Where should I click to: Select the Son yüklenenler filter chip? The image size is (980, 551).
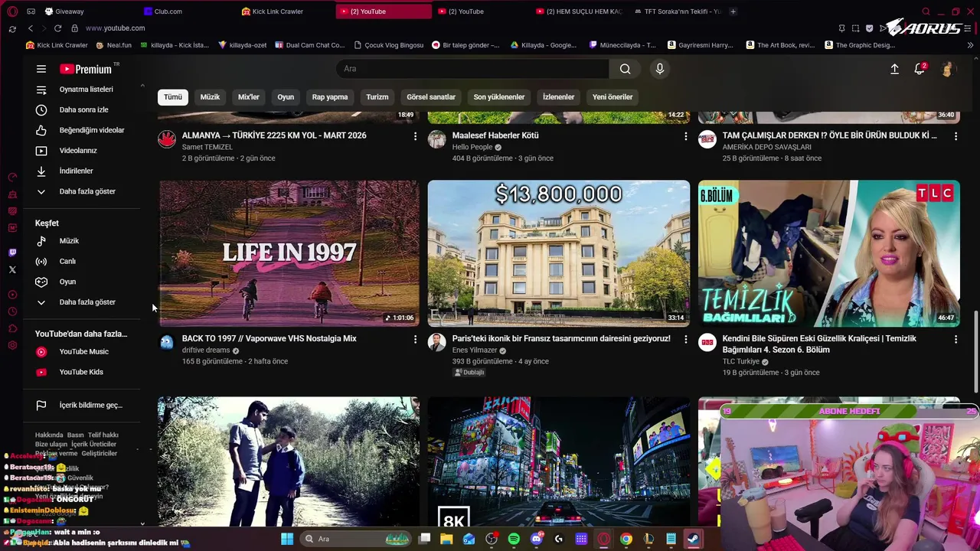(x=499, y=97)
